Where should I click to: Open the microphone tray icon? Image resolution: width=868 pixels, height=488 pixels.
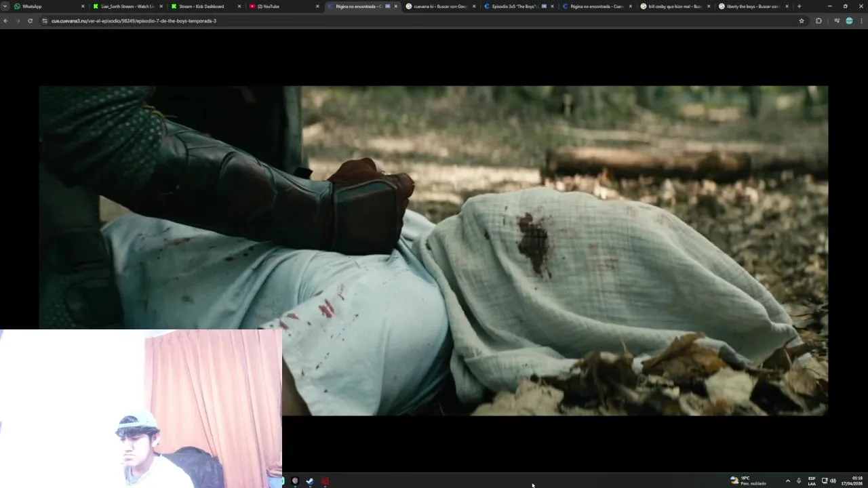[799, 481]
